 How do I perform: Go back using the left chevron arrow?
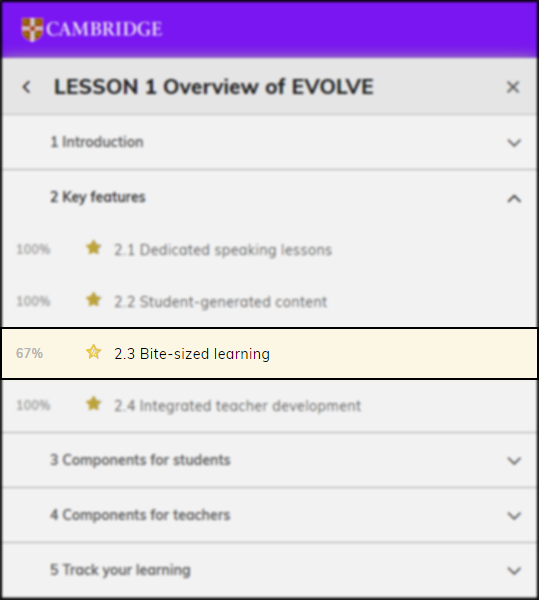click(x=26, y=87)
